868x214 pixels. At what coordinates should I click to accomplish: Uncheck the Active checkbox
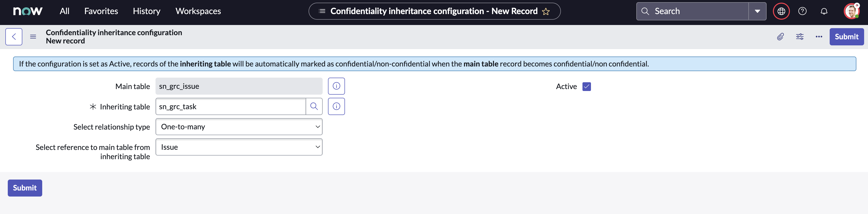coord(586,87)
